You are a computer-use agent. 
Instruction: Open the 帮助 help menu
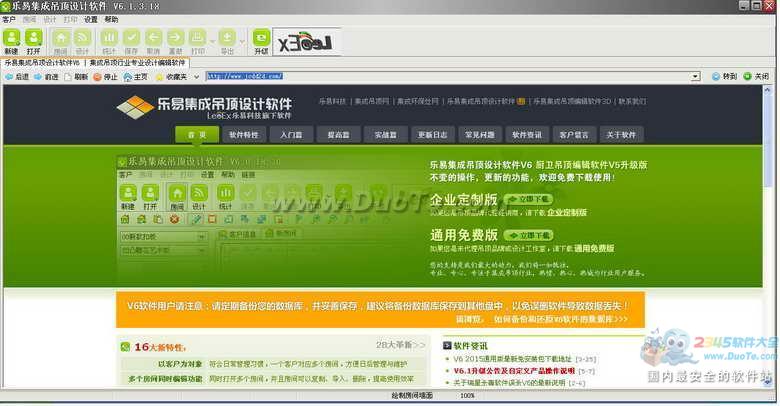click(x=111, y=19)
